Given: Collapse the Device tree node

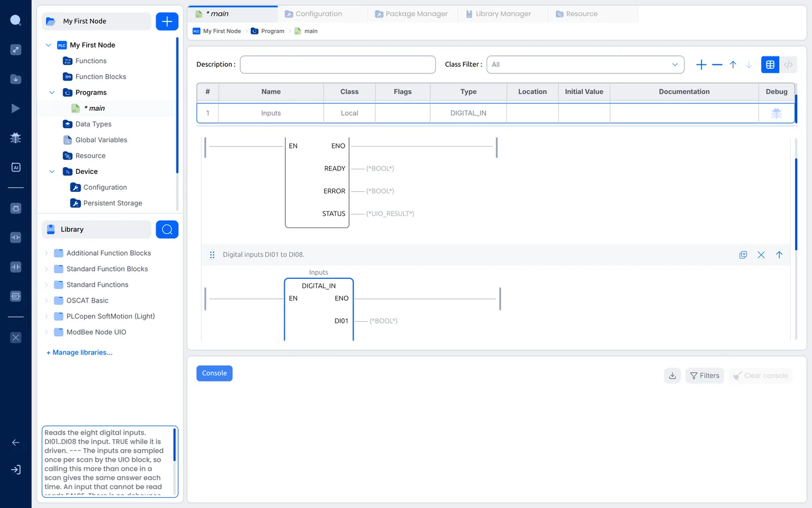Looking at the screenshot, I should coord(52,172).
